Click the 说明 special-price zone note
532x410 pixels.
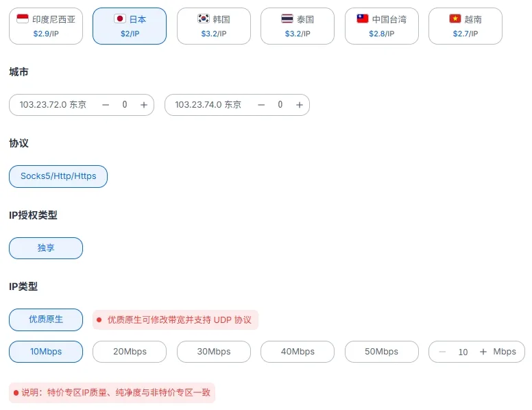point(112,393)
